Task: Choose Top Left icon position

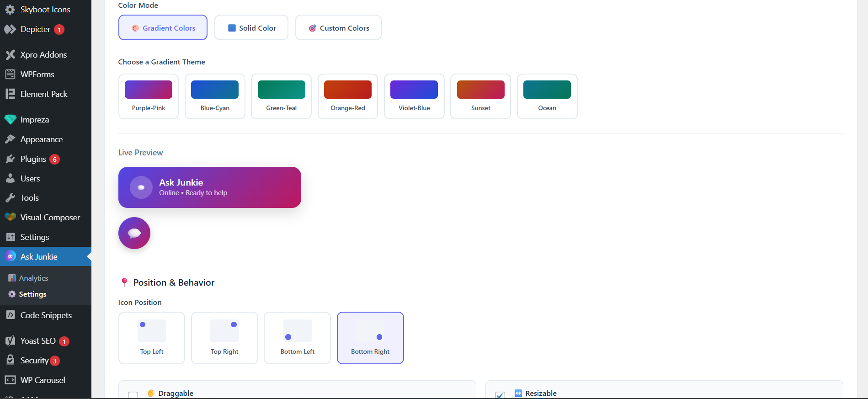Action: coord(152,338)
